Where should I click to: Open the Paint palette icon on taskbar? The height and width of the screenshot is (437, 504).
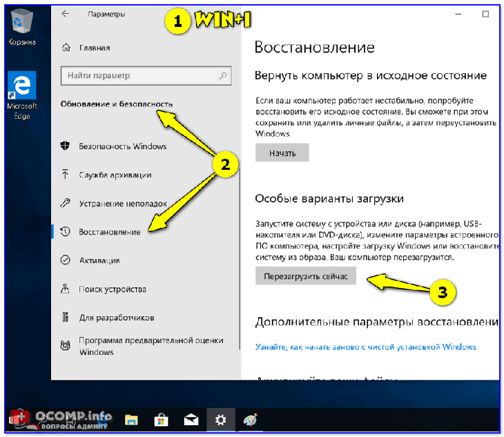click(x=251, y=420)
